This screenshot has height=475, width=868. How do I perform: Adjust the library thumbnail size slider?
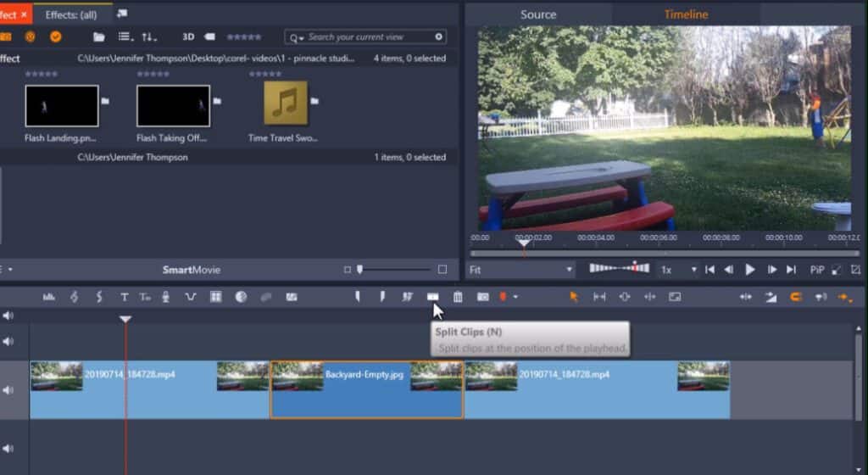(x=360, y=270)
